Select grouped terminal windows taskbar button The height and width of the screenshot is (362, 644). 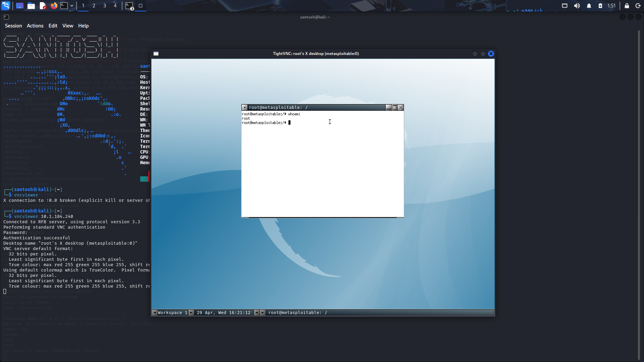pyautogui.click(x=129, y=6)
